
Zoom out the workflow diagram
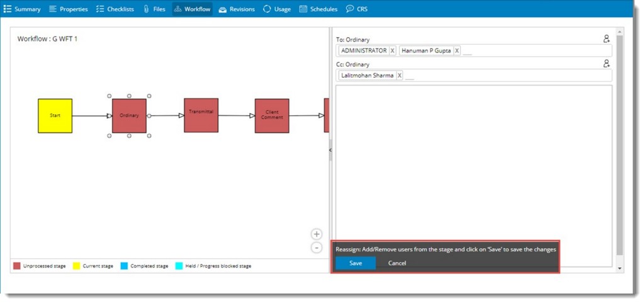317,248
